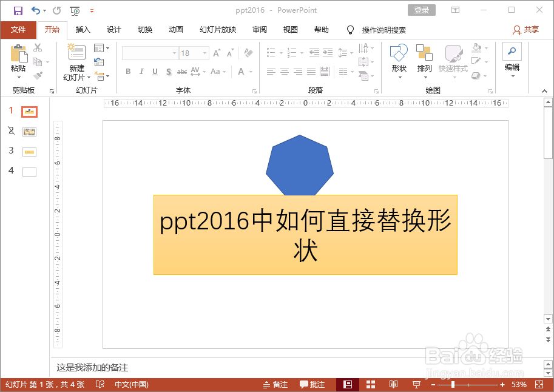
Task: Click the 操作说明搜索 search box
Action: pos(383,30)
